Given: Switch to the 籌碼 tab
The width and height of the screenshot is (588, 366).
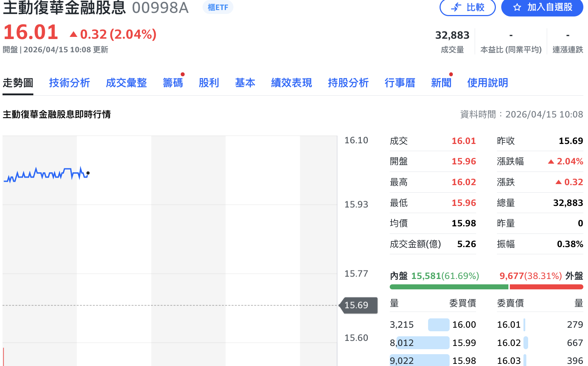Looking at the screenshot, I should [x=173, y=83].
